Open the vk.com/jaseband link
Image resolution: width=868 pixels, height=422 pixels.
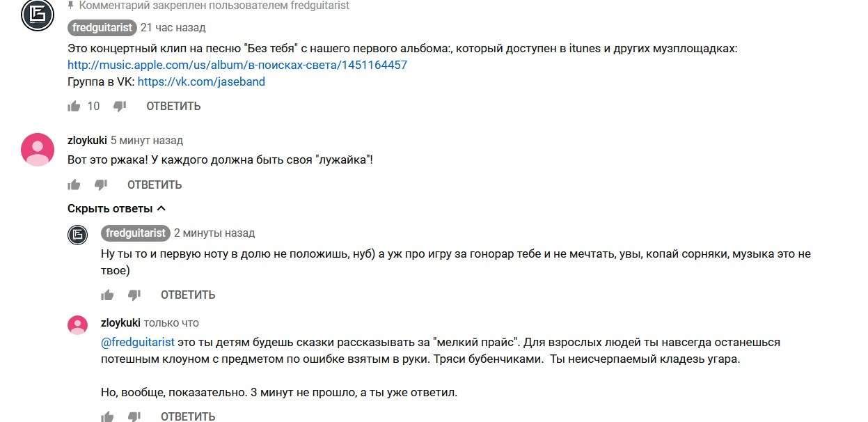(201, 81)
